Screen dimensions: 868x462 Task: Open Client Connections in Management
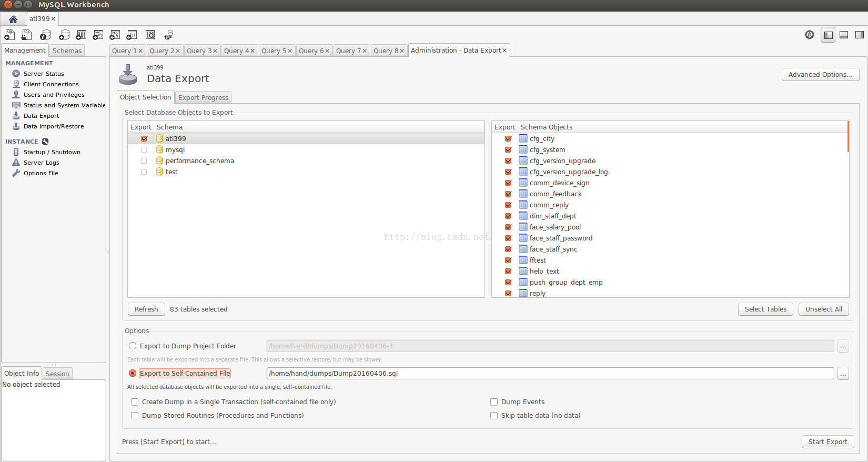(51, 84)
